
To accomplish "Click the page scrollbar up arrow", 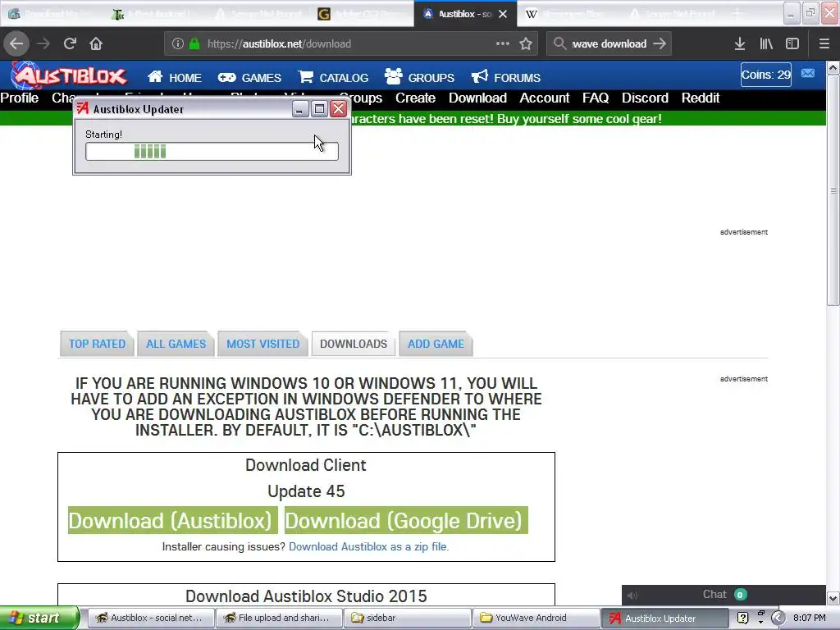I will (833, 68).
